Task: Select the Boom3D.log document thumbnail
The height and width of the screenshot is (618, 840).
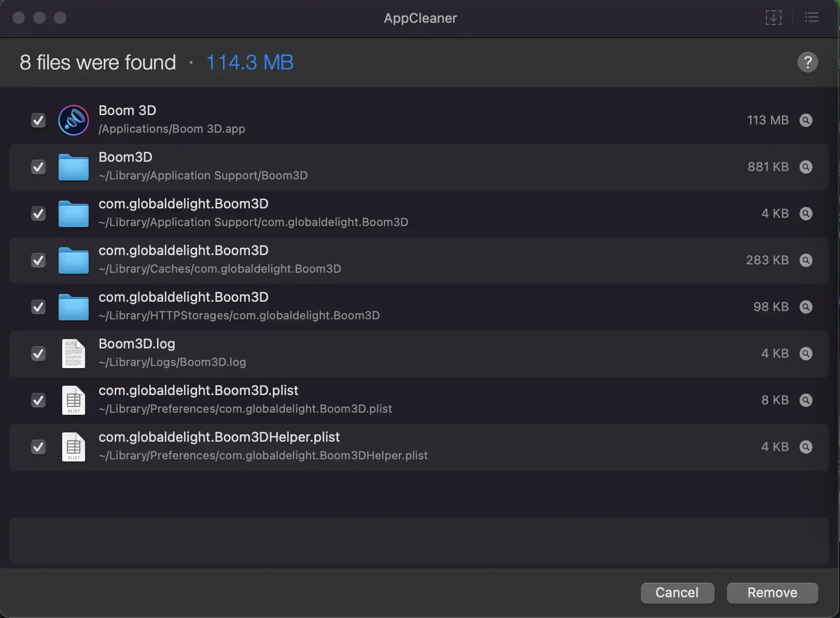Action: [73, 354]
